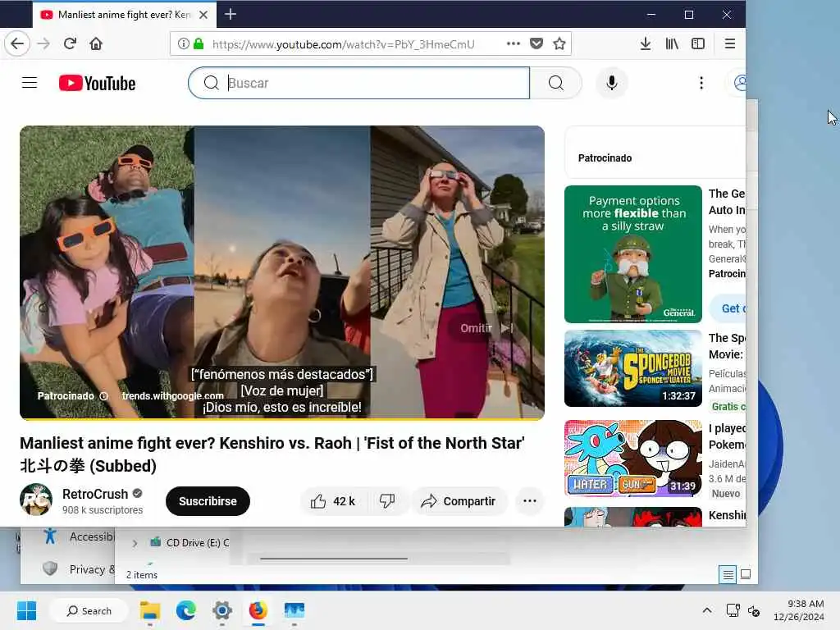Show hidden tray icons chevron
The width and height of the screenshot is (840, 630).
click(707, 610)
